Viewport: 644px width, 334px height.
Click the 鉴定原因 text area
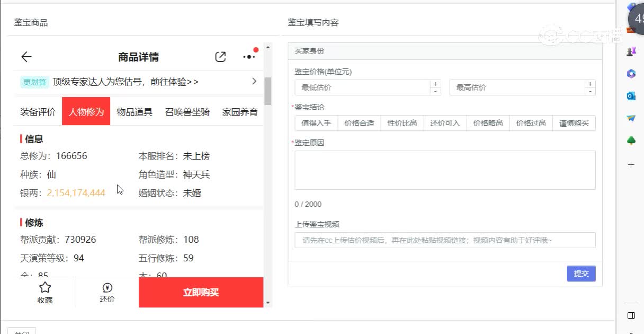click(445, 170)
